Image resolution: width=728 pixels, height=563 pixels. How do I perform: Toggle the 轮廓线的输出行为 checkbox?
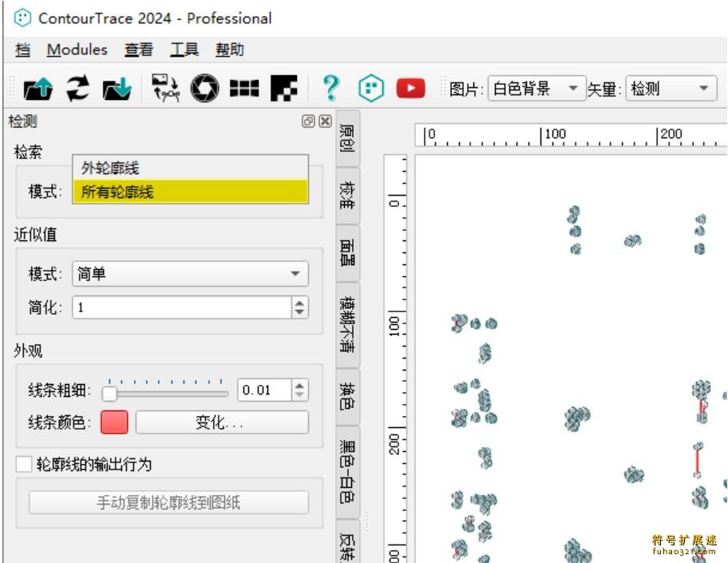click(x=24, y=464)
